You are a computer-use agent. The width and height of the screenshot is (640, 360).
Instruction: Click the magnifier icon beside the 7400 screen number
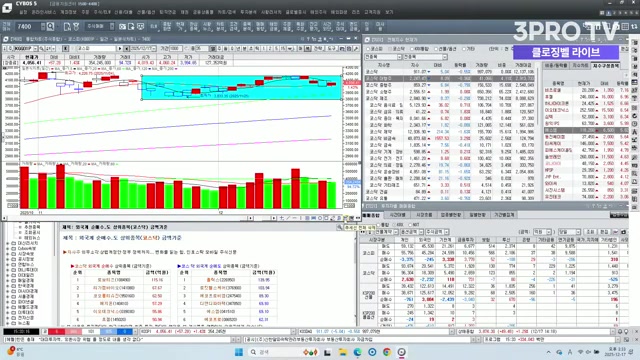click(x=50, y=27)
